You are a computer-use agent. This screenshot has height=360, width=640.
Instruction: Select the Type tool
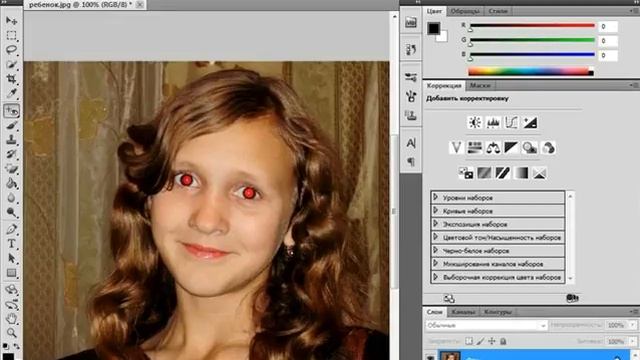(x=11, y=244)
